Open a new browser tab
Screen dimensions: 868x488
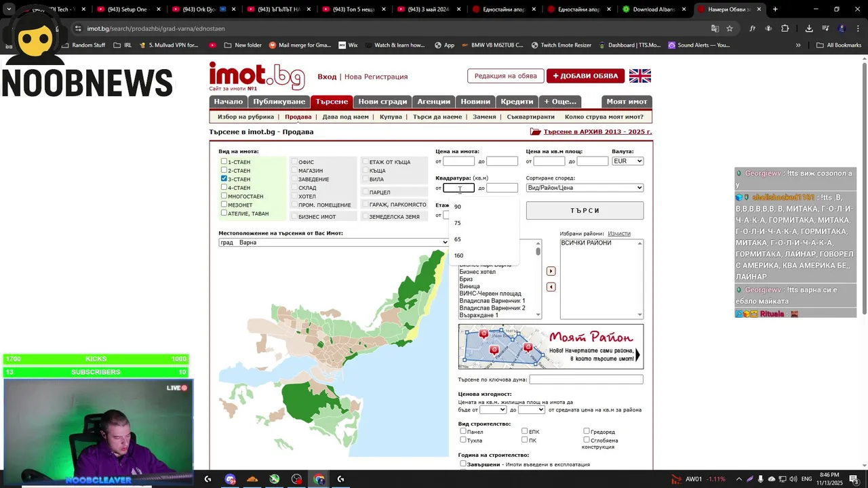click(x=775, y=9)
